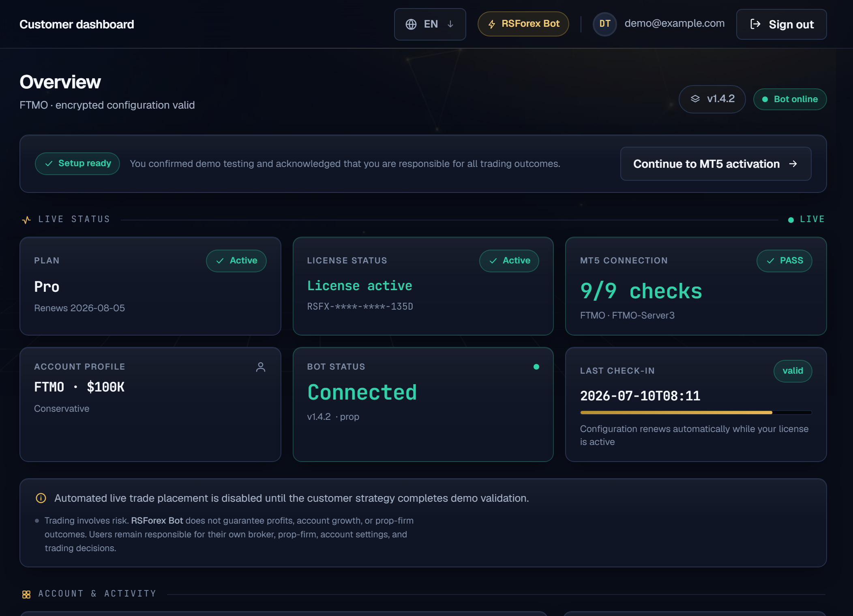Click FTMO · FTMO-Server3 text
Image resolution: width=853 pixels, height=616 pixels.
(627, 315)
